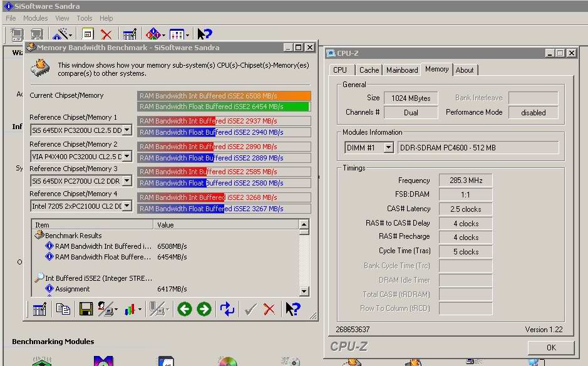This screenshot has width=588, height=366.
Task: Select the Assignment 6417MB/s row
Action: [116, 289]
